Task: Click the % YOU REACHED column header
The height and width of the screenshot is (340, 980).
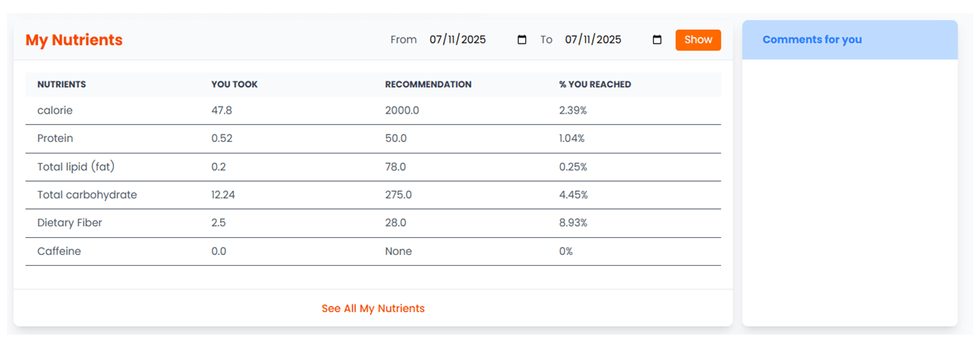Action: coord(595,84)
